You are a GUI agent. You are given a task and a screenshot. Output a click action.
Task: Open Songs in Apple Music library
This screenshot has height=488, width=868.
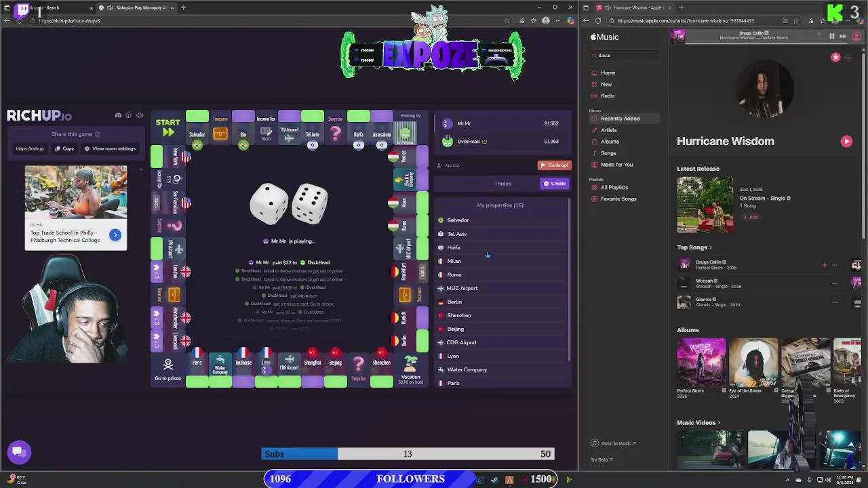point(608,153)
